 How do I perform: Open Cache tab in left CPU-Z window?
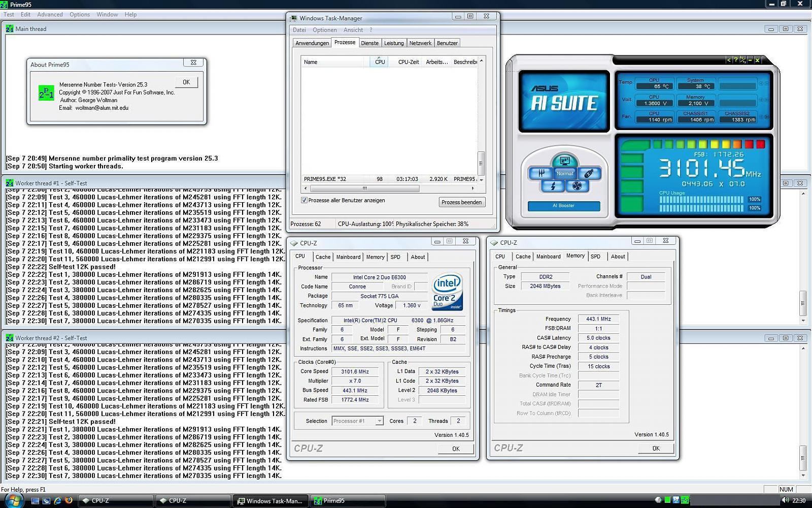[323, 257]
